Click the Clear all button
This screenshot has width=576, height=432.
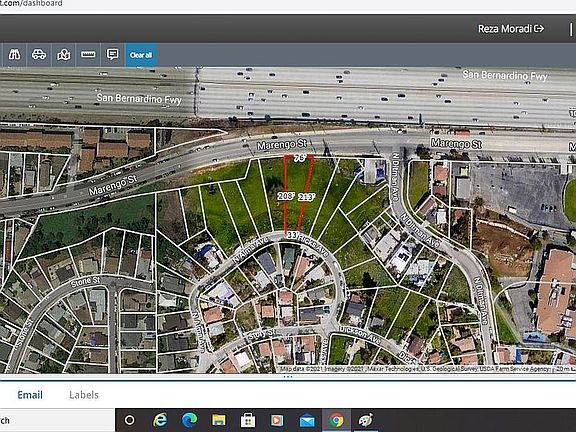(x=141, y=55)
